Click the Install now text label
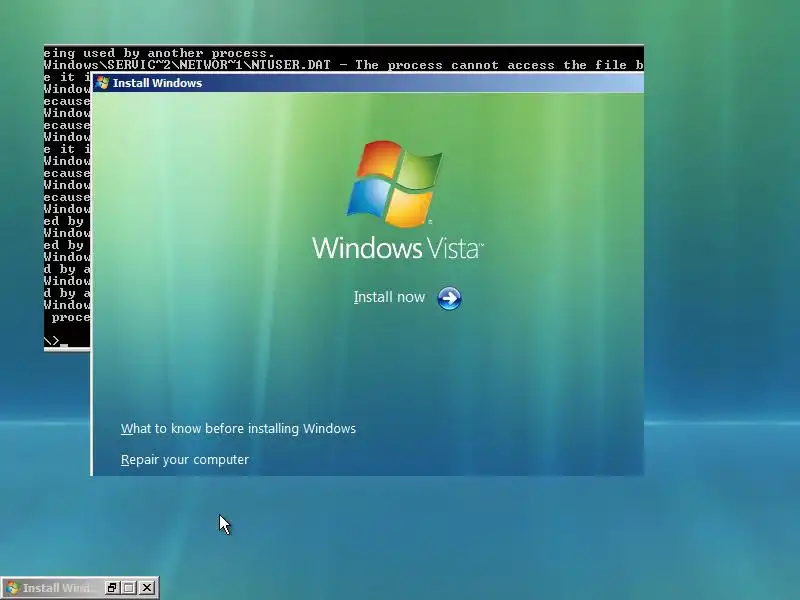800x600 pixels. [x=389, y=297]
